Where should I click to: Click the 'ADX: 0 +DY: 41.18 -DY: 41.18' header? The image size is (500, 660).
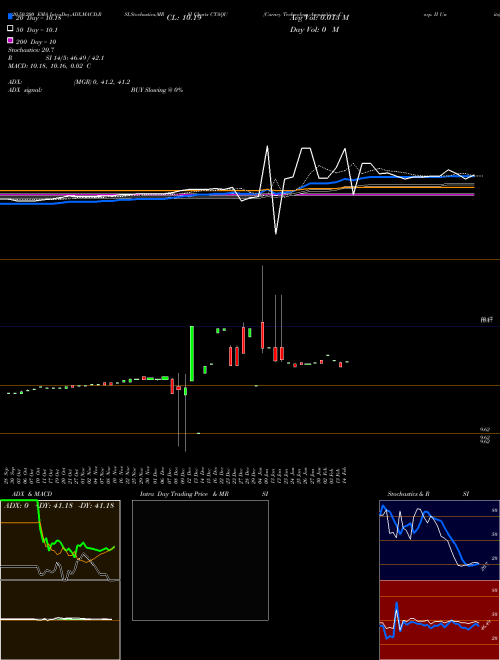click(x=59, y=506)
